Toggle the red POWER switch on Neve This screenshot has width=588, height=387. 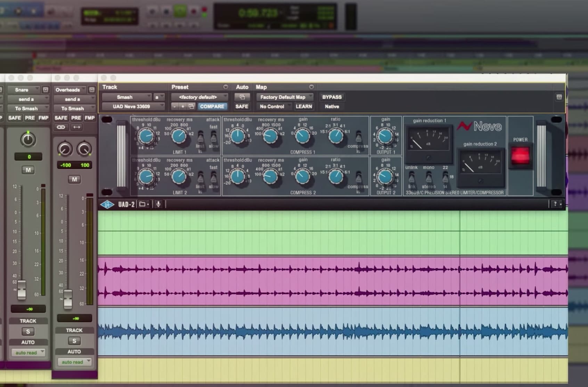pyautogui.click(x=520, y=155)
